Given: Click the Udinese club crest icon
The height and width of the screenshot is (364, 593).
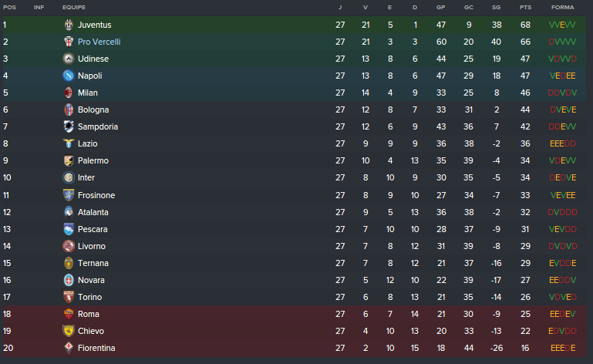Looking at the screenshot, I should coord(69,59).
